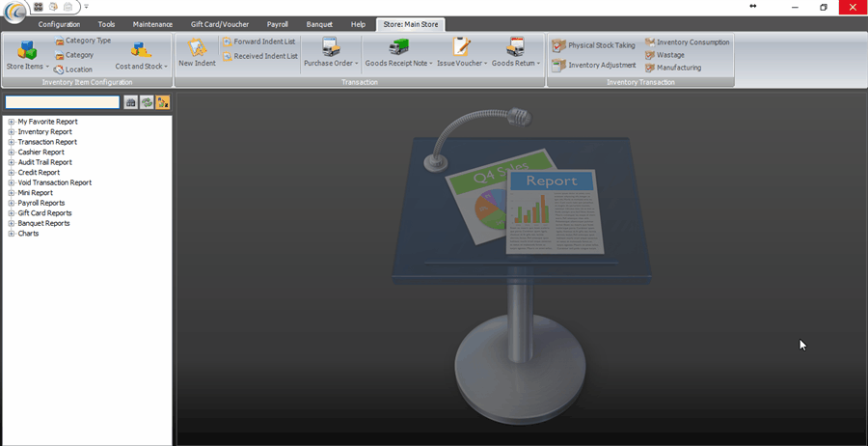868x446 pixels.
Task: Open Goods Return dropdown arrow
Action: [x=537, y=64]
